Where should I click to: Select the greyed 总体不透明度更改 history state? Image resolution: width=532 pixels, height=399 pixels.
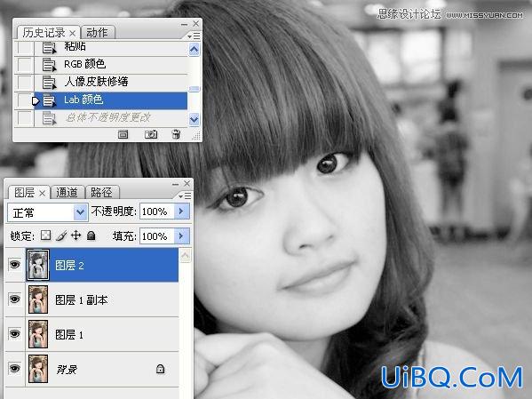tap(111, 118)
